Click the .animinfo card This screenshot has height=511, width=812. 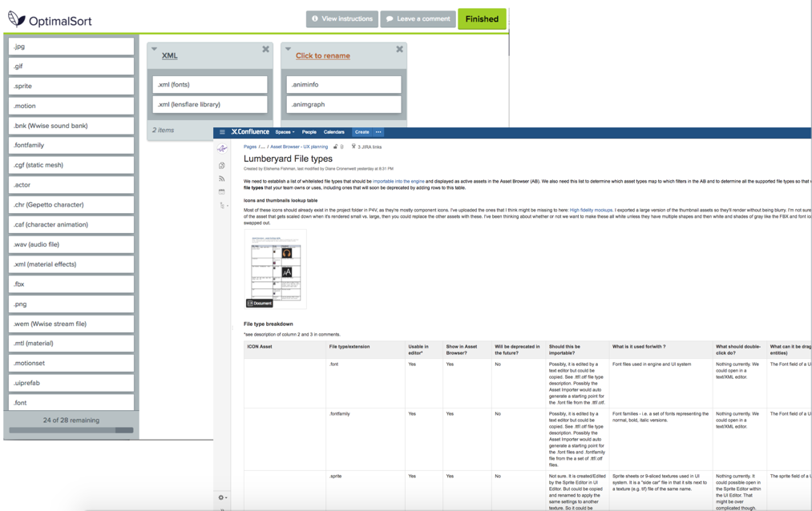(x=344, y=84)
